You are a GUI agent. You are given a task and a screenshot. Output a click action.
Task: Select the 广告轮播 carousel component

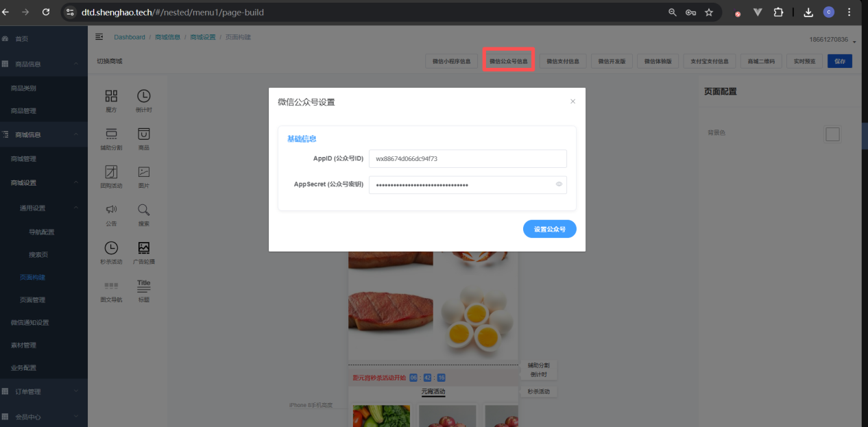(143, 248)
